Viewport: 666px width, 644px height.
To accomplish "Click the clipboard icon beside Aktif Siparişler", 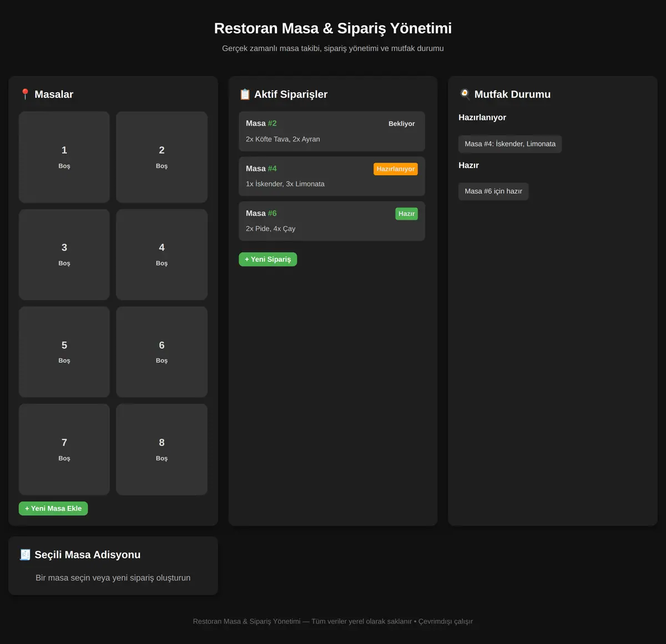I will tap(245, 94).
